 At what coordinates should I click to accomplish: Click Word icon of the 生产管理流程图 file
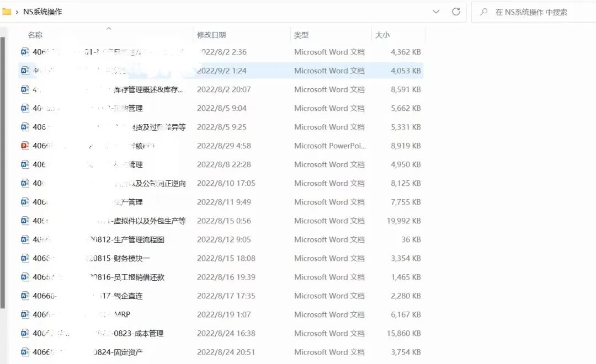pos(25,239)
